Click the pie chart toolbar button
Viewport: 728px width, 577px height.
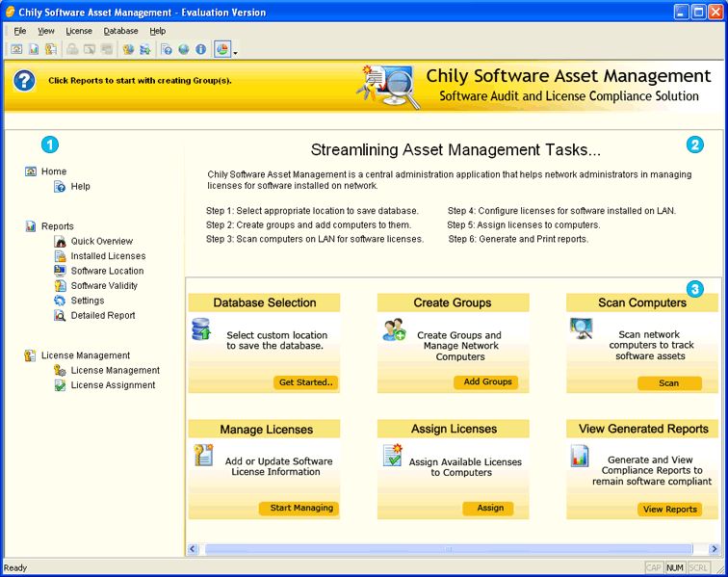(x=222, y=49)
